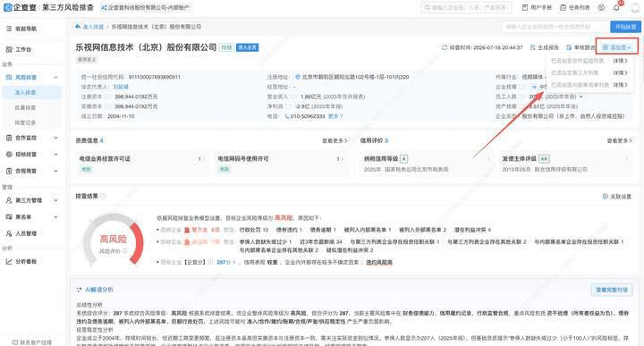Click the 招标排查 sidebar icon
644x346 pixels.
(x=9, y=155)
